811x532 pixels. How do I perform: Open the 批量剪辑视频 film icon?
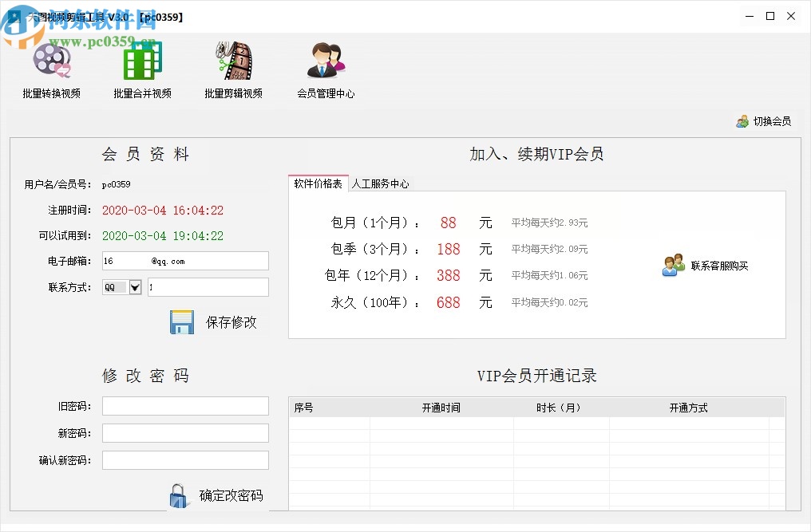[234, 61]
